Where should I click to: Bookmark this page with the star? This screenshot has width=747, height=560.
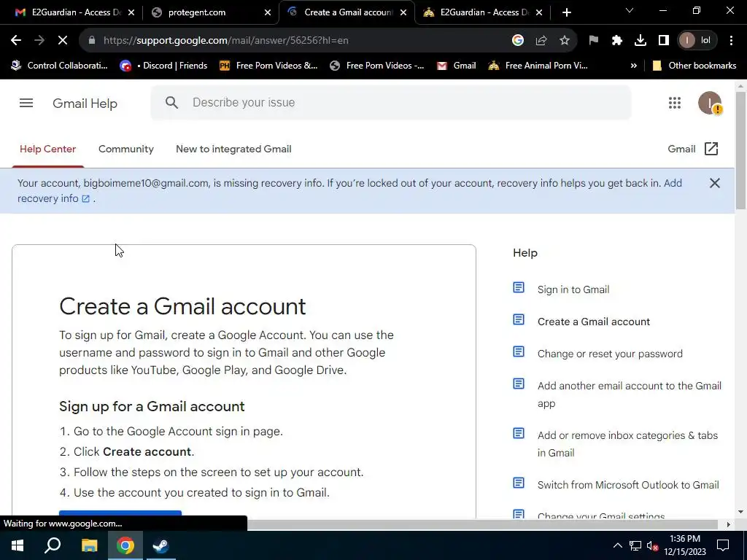click(x=565, y=41)
